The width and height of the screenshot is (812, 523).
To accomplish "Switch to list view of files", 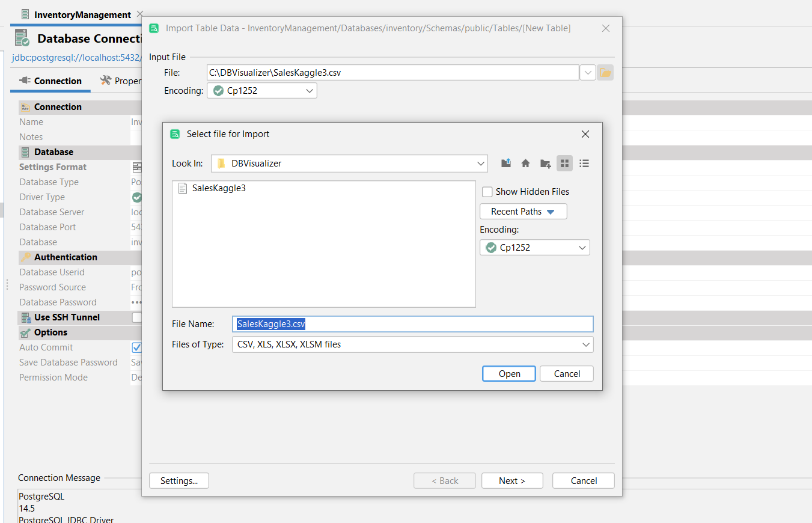I will (584, 163).
